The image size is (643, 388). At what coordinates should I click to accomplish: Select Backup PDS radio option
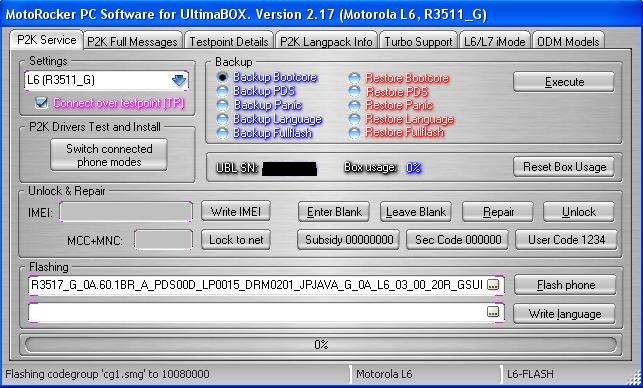click(222, 91)
